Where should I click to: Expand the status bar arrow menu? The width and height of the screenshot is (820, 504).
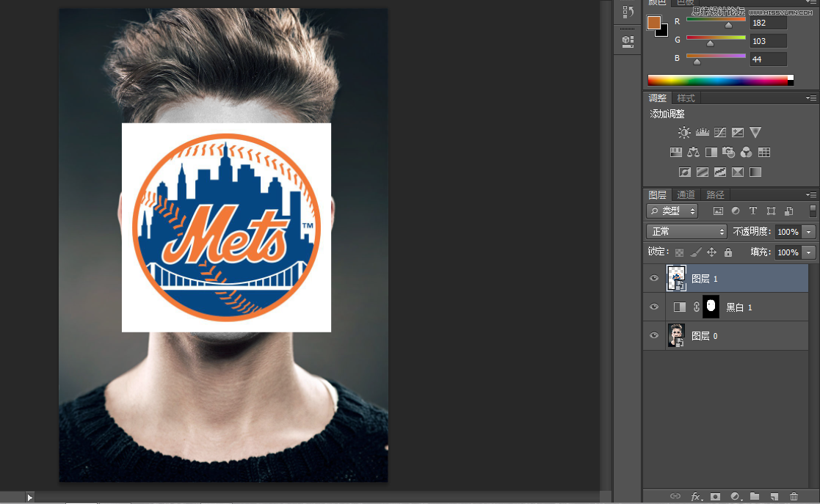click(x=30, y=497)
